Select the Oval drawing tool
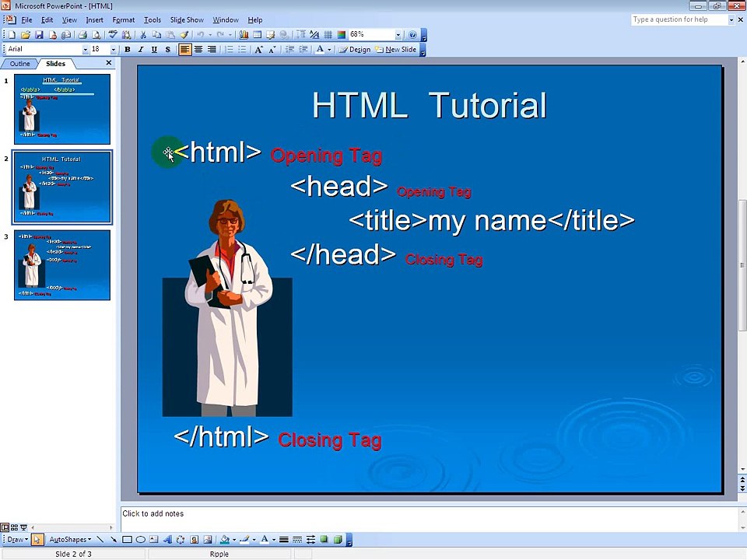The width and height of the screenshot is (747, 560). coord(141,540)
